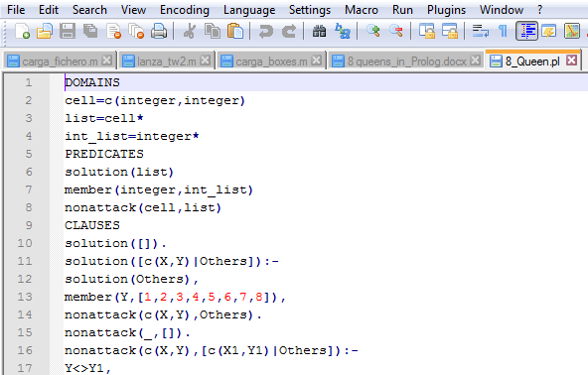Close the lanza_tw2.m tab
This screenshot has height=375, width=588.
point(205,60)
